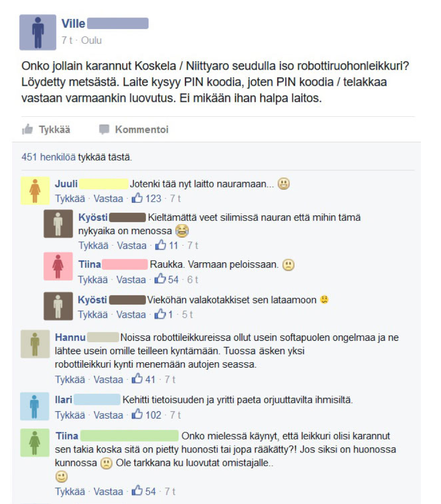Click Tykkää under Juuli's comment
The image size is (441, 504).
pos(70,199)
